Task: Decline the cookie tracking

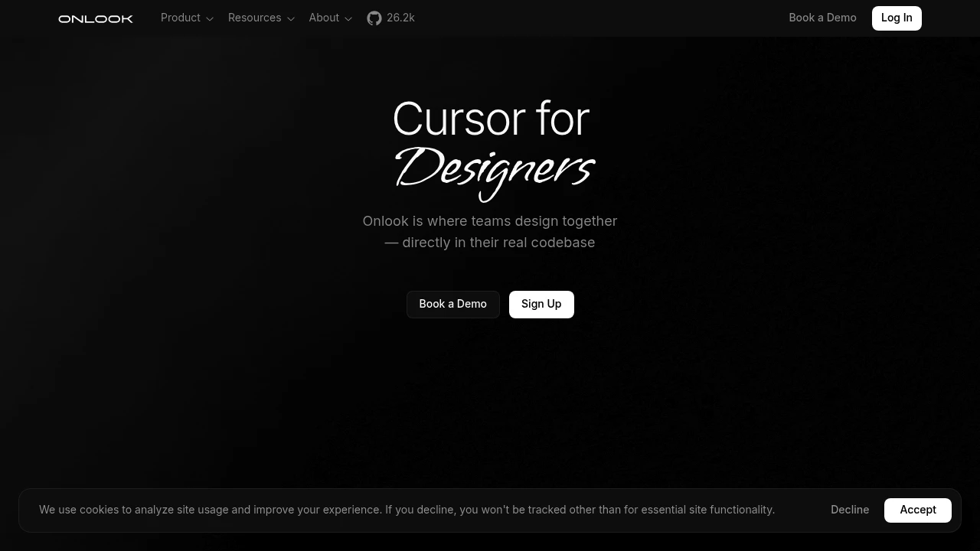Action: point(850,510)
